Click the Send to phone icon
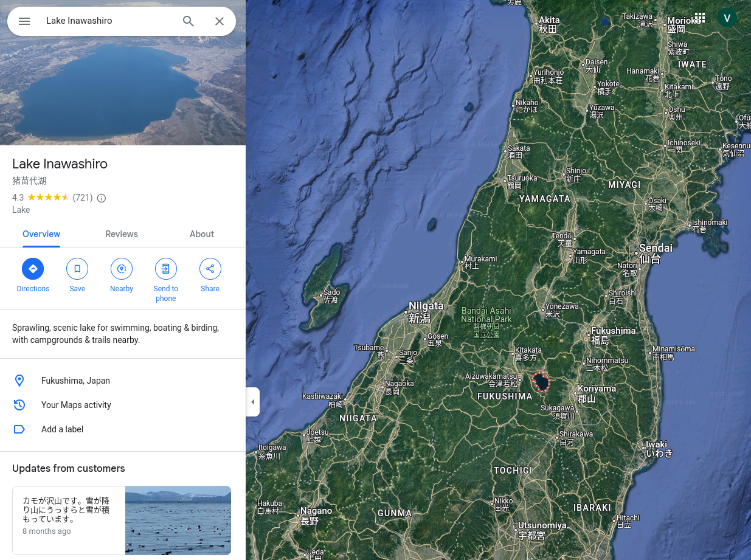751x560 pixels. click(x=165, y=269)
